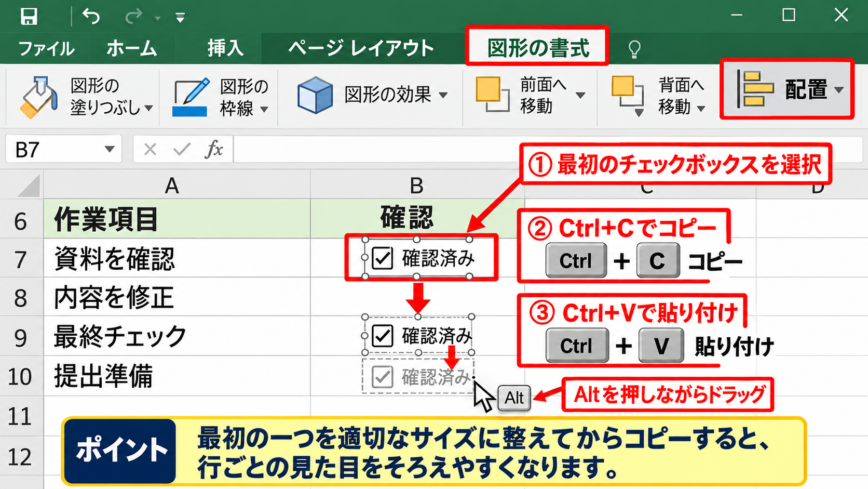Expand the 背面へ移動 dropdown arrow
The width and height of the screenshot is (868, 489).
pyautogui.click(x=701, y=109)
